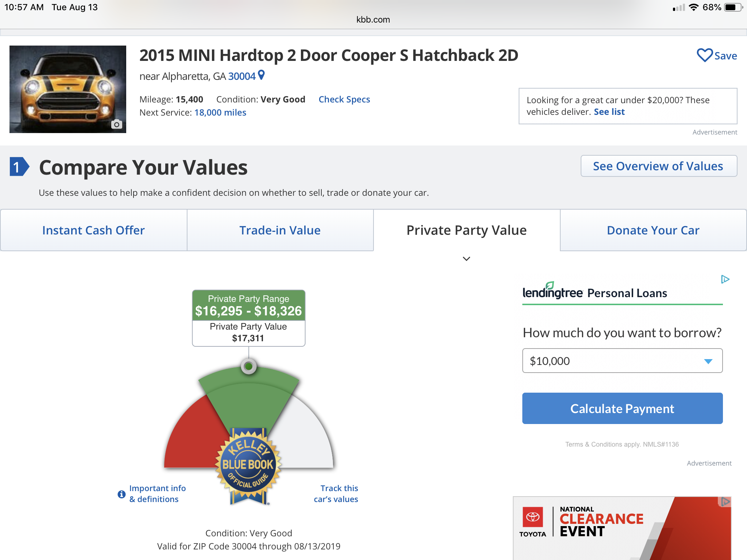Open the Check Specs link

[x=344, y=99]
